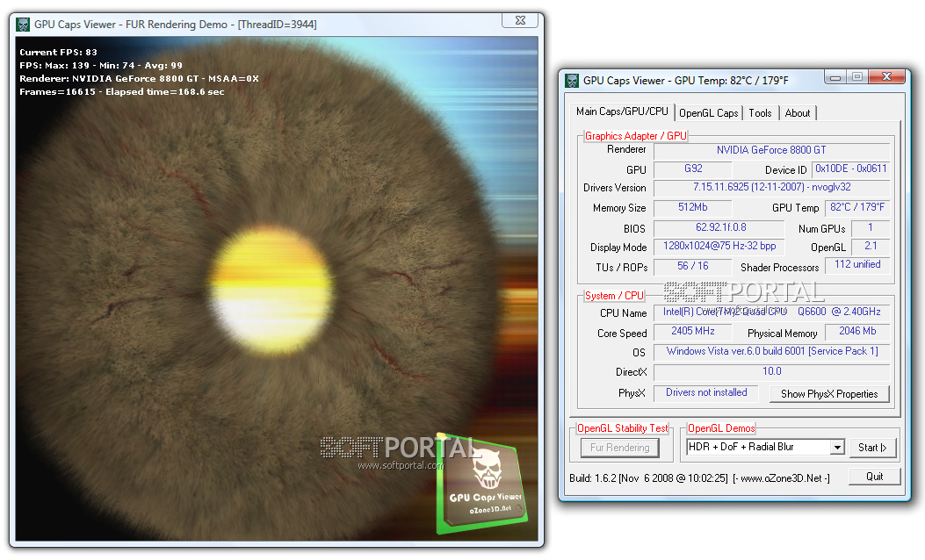This screenshot has height=560, width=925.
Task: Select the HDR + DoF + Radial Blur combo box
Action: click(x=765, y=448)
